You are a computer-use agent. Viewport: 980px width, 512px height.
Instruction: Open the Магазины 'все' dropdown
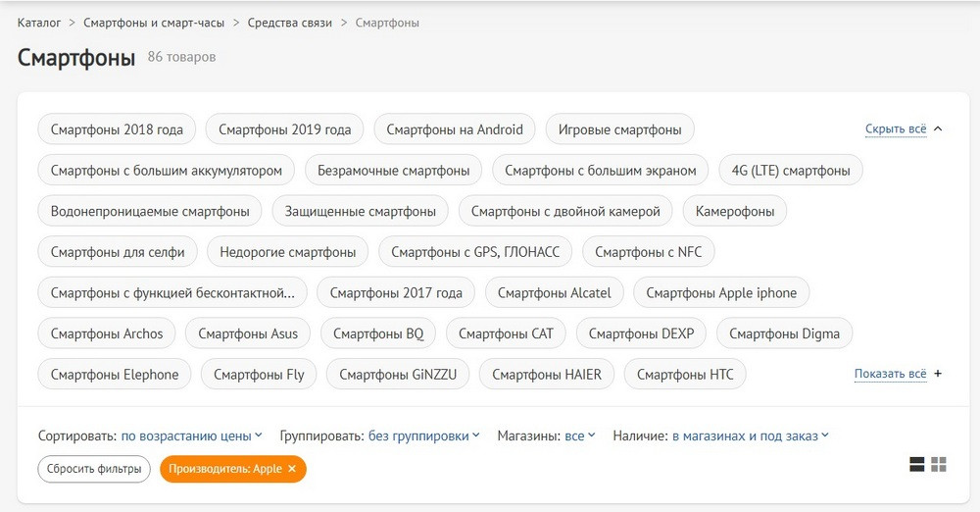[x=579, y=435]
